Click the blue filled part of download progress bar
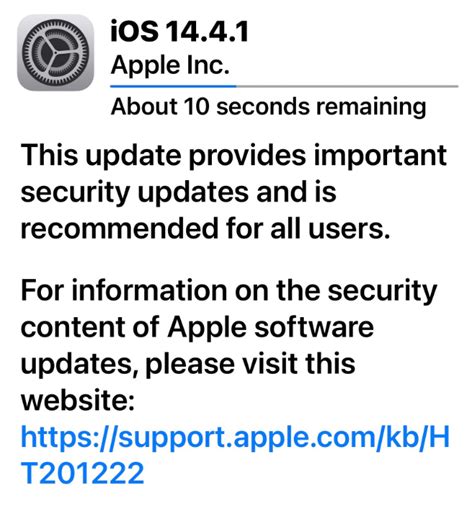Screen dimensions: 474x508 (173, 86)
